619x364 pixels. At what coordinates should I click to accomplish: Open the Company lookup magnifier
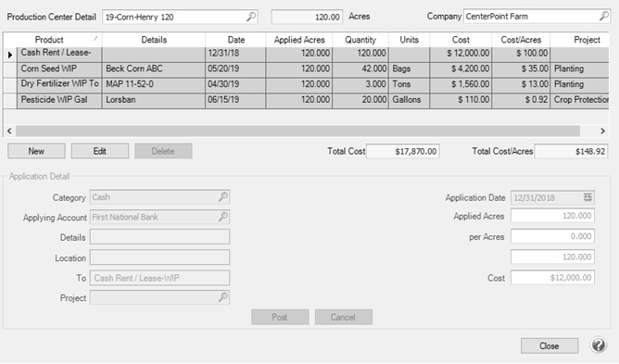click(603, 16)
